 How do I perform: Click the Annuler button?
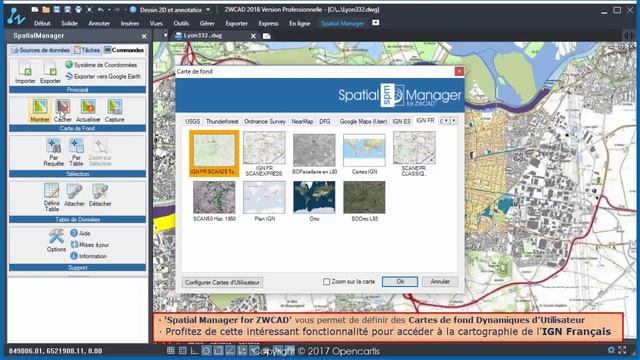(x=440, y=282)
